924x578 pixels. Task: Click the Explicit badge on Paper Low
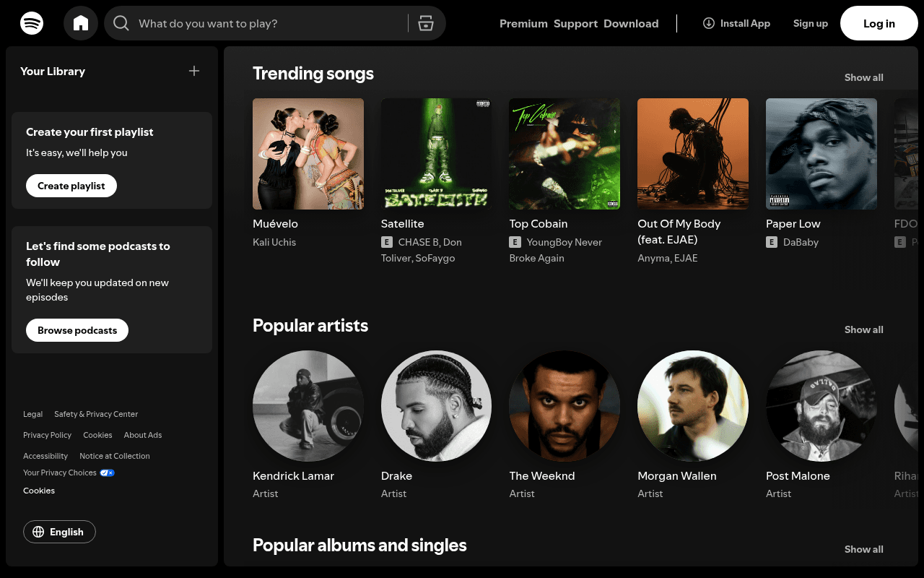[x=772, y=242]
